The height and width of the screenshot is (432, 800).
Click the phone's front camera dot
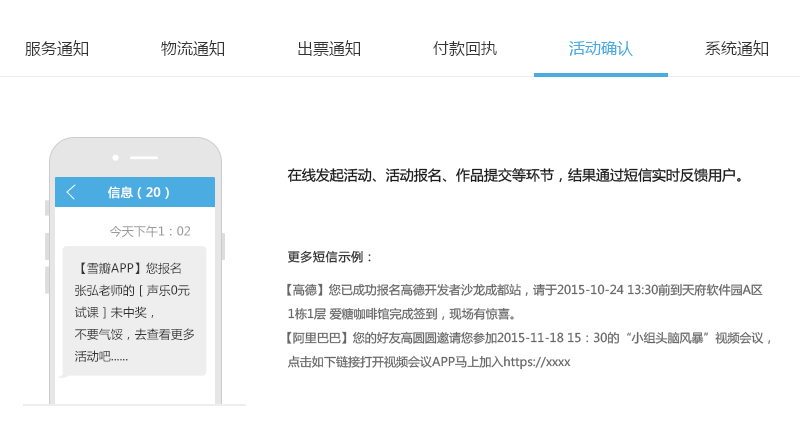click(116, 158)
